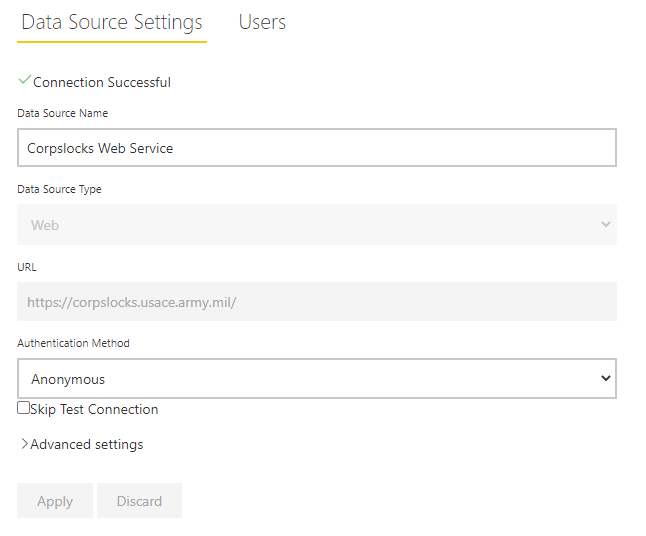
Task: Enable the Skip Test Connection checkbox
Action: pos(24,408)
